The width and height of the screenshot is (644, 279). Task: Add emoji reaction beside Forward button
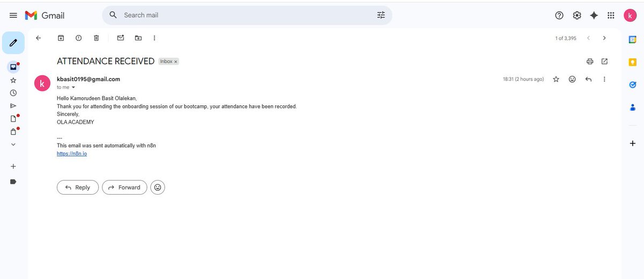158,187
